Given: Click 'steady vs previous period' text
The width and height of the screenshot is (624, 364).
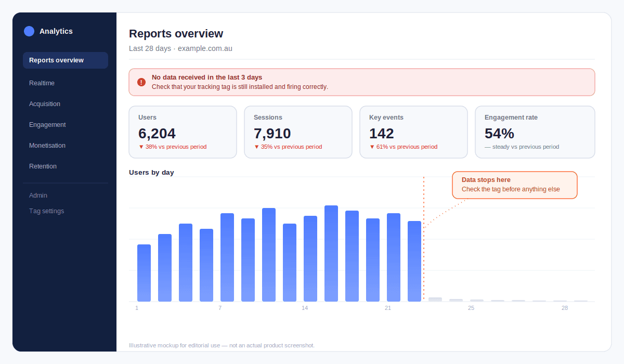Looking at the screenshot, I should (x=522, y=147).
